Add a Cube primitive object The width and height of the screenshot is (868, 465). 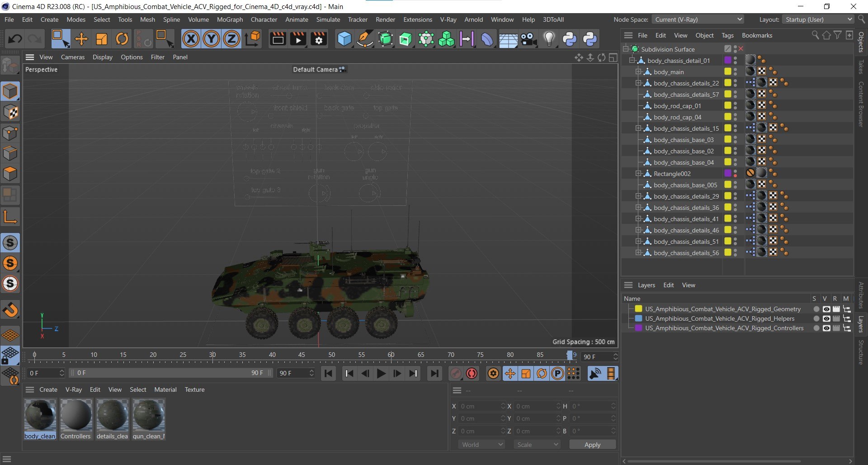[x=344, y=39]
